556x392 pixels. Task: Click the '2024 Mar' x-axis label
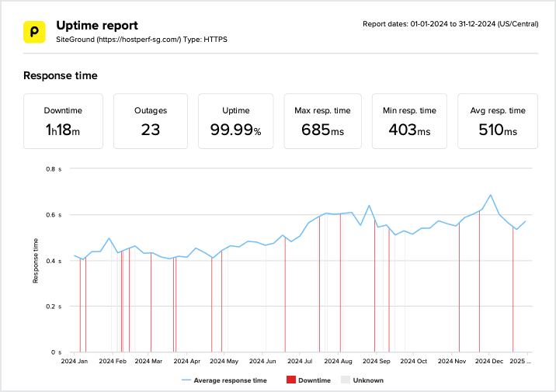pos(148,361)
